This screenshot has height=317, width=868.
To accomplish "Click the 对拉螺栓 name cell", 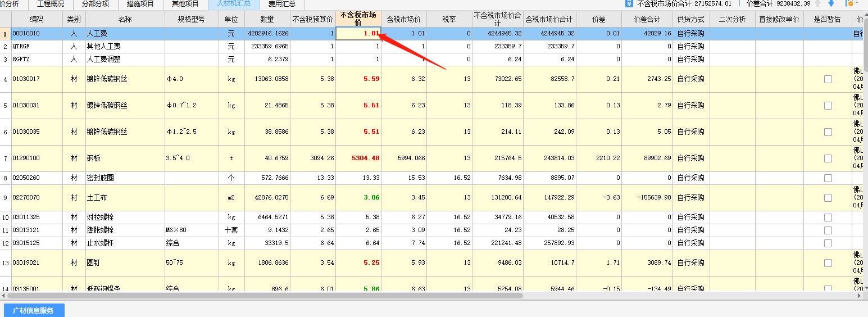I will (125, 218).
